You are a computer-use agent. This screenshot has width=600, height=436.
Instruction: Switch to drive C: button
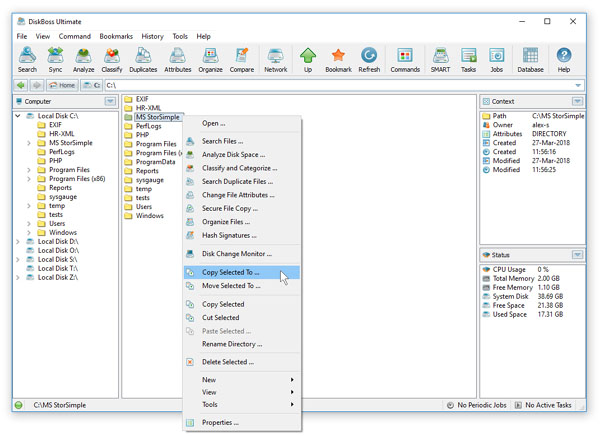[x=92, y=85]
